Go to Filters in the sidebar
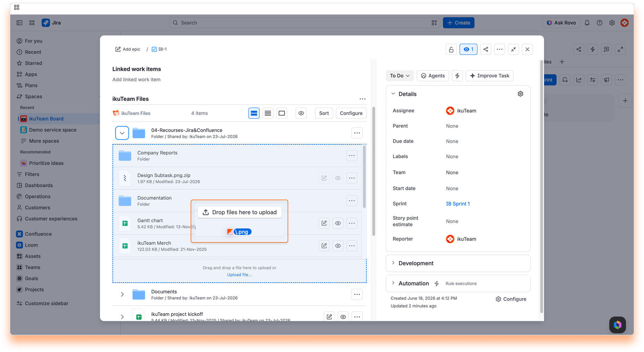This screenshot has width=644, height=352. tap(32, 174)
